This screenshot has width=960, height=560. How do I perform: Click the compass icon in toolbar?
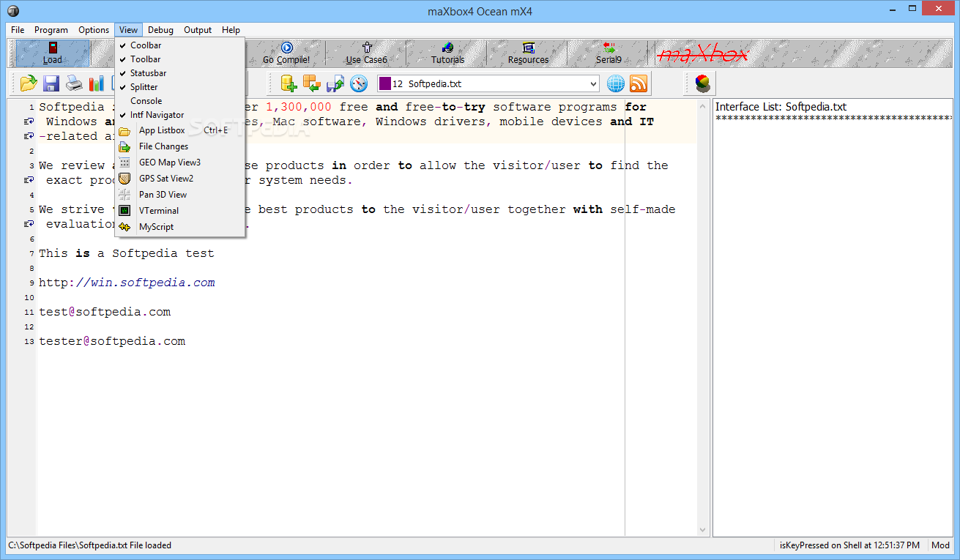(358, 83)
